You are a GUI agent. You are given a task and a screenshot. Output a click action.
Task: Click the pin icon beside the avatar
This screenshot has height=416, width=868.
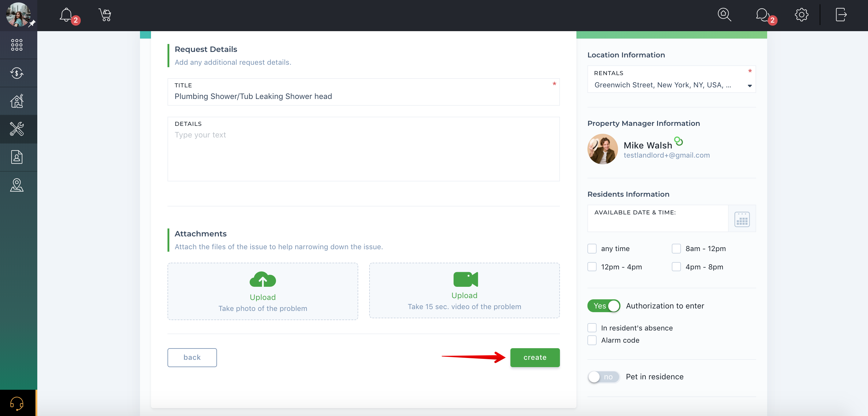pos(32,24)
